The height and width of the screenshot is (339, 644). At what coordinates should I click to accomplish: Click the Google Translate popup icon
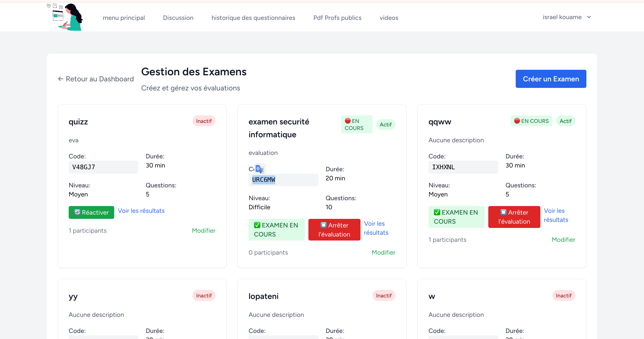pyautogui.click(x=259, y=169)
